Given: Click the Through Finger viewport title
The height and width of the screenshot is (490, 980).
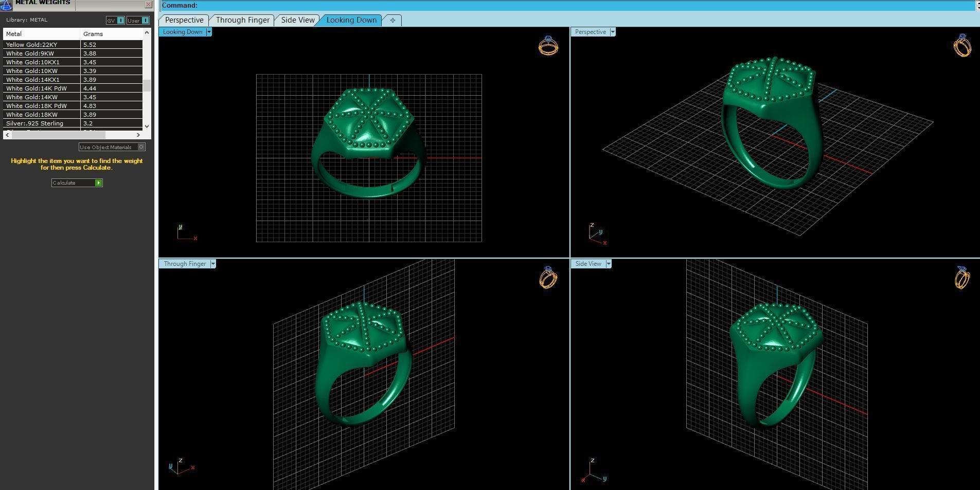Looking at the screenshot, I should pyautogui.click(x=185, y=264).
